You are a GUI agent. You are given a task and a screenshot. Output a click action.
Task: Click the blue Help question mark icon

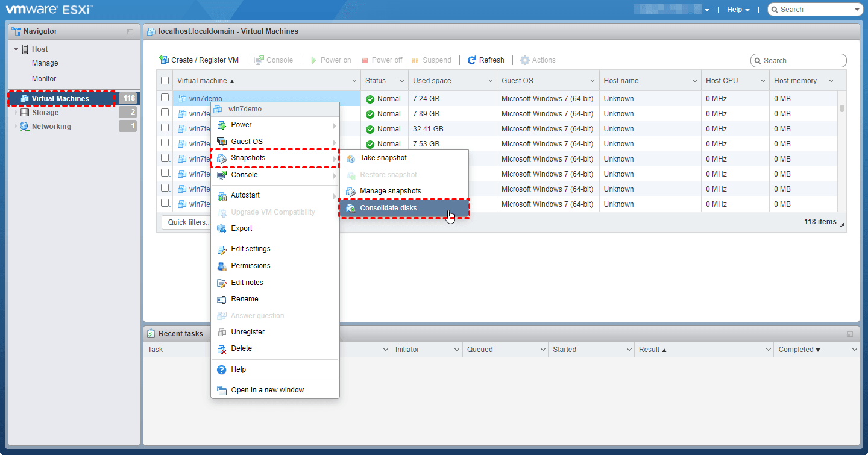click(x=222, y=369)
